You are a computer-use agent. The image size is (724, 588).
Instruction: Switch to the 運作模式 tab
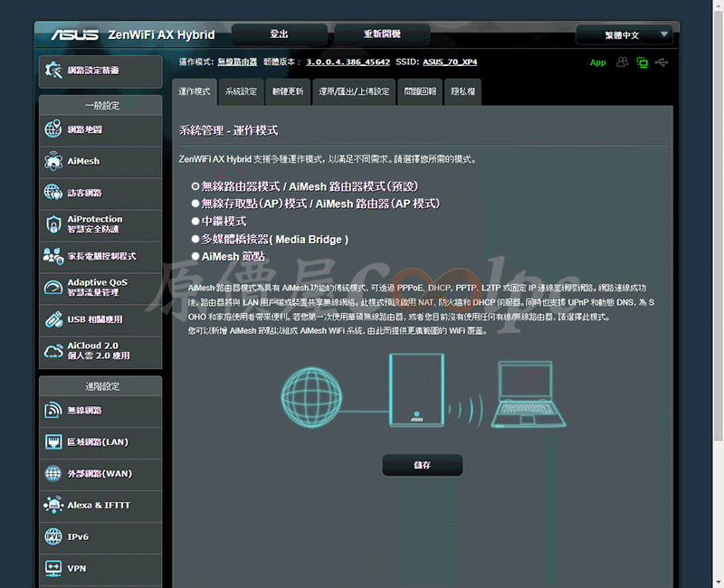coord(195,92)
